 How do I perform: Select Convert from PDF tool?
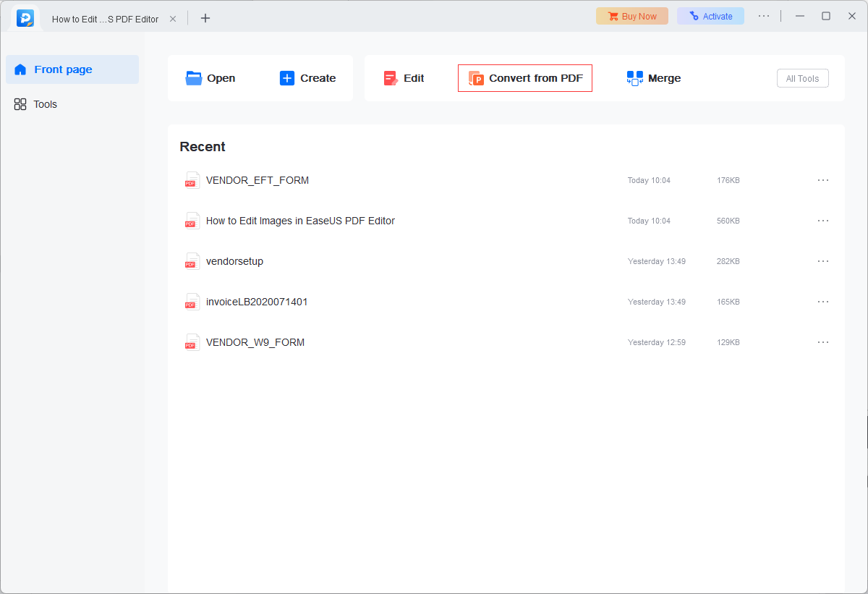(x=525, y=78)
